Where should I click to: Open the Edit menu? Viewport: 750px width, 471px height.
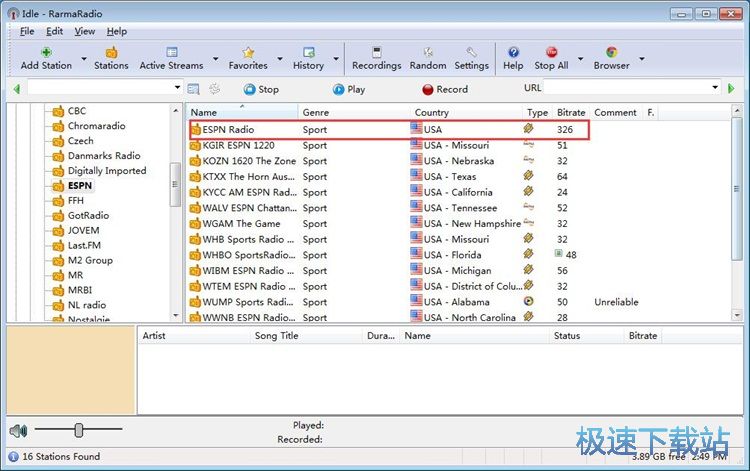click(x=54, y=32)
